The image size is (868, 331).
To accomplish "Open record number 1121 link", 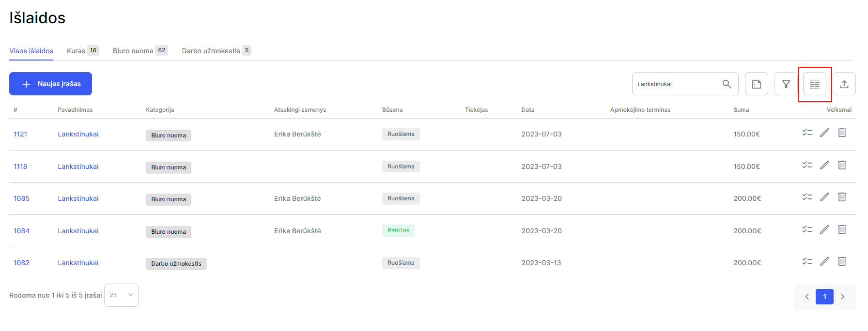I will 20,134.
